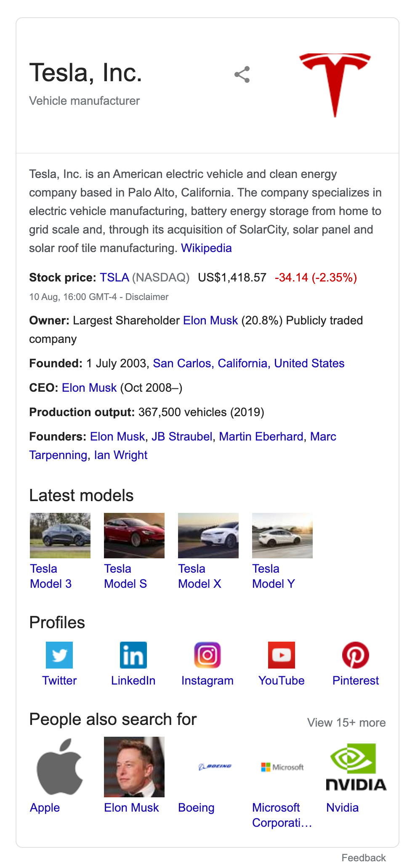Click the Elon Musk photo in related searches
This screenshot has height=868, width=415.
(x=134, y=767)
